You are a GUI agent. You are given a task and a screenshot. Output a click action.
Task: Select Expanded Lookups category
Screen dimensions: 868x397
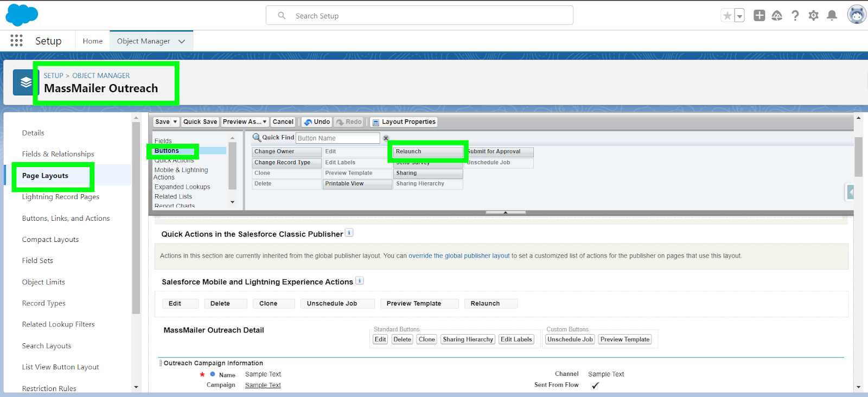tap(182, 187)
